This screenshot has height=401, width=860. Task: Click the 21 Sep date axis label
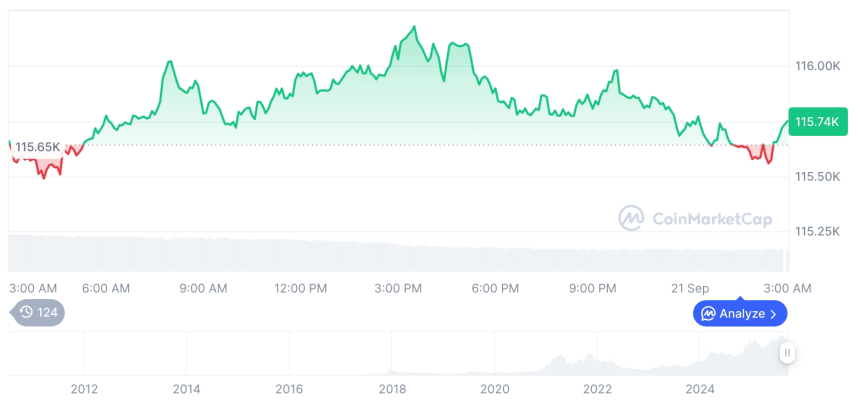coord(690,288)
